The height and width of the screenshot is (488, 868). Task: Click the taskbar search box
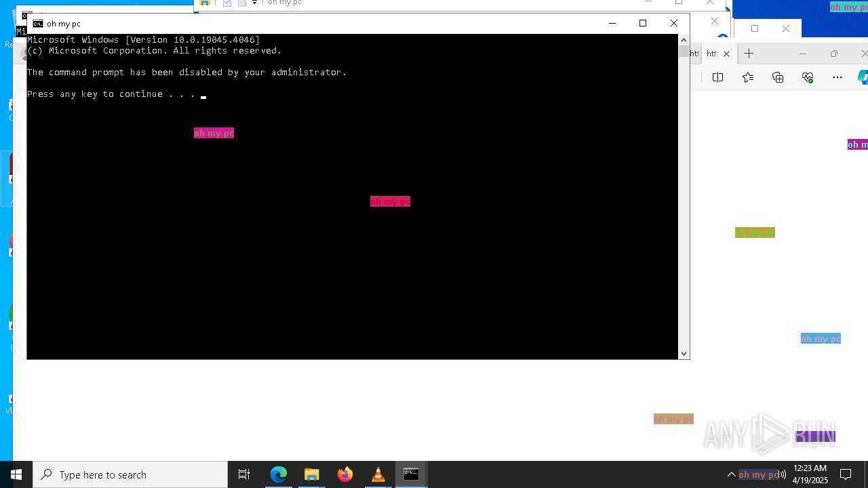[130, 474]
